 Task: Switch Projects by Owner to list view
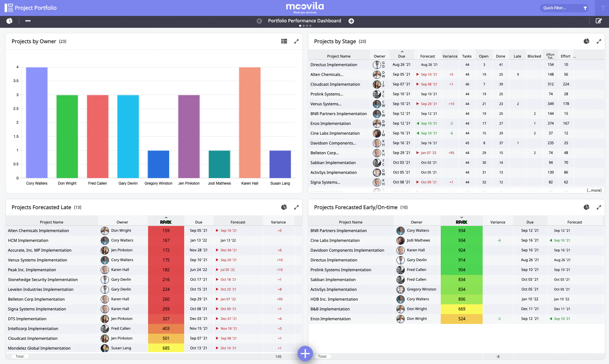[x=284, y=41]
